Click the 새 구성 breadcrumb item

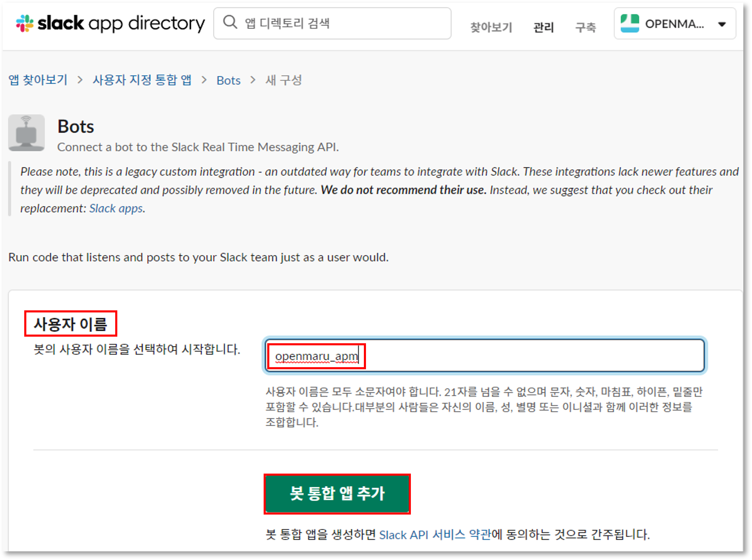pos(284,80)
